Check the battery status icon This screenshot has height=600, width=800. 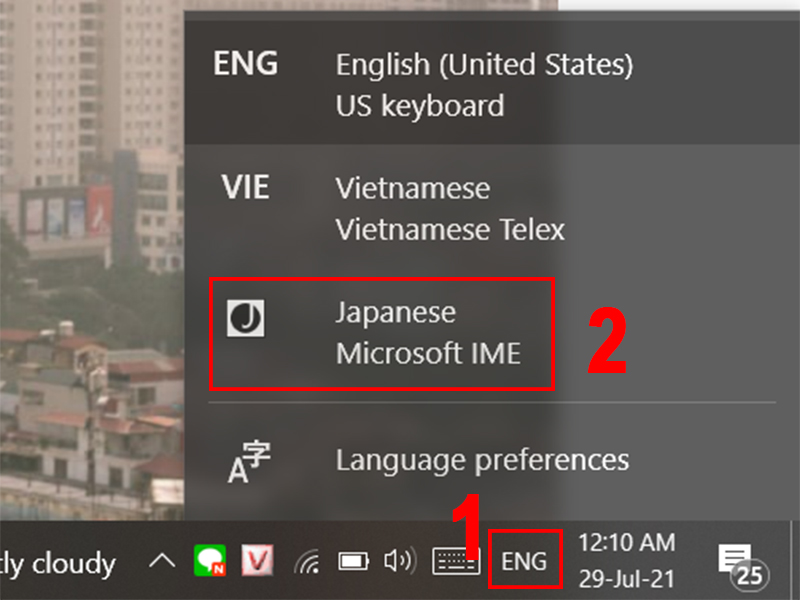(x=354, y=562)
